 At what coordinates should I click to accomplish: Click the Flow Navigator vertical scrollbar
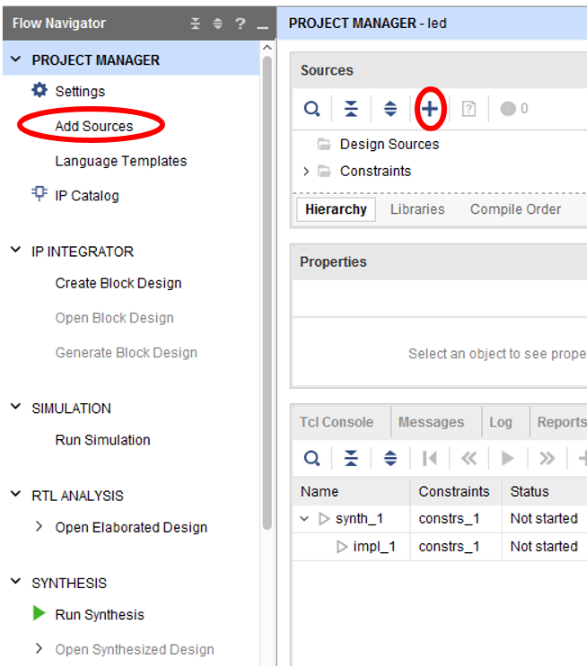pyautogui.click(x=267, y=294)
